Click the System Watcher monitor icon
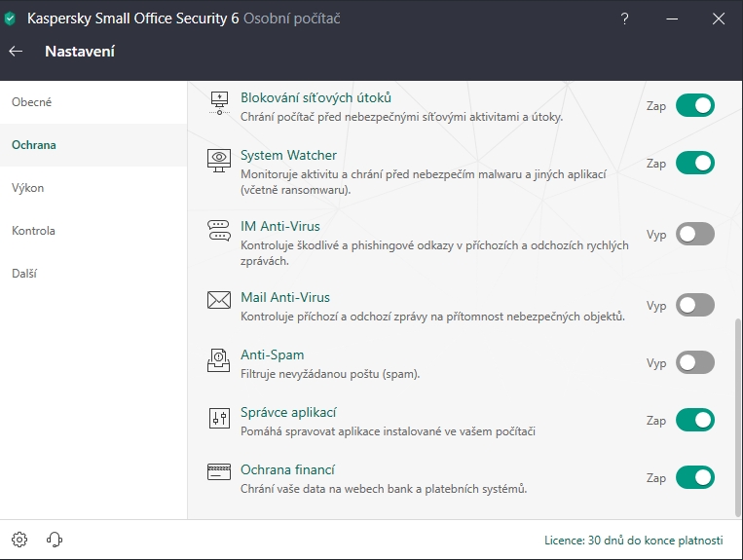The height and width of the screenshot is (560, 743). coord(218,160)
